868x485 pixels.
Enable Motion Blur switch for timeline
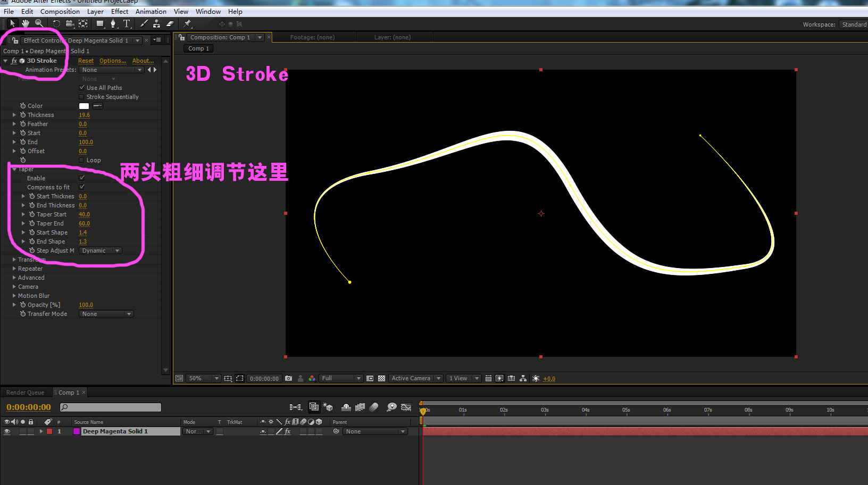coord(374,407)
